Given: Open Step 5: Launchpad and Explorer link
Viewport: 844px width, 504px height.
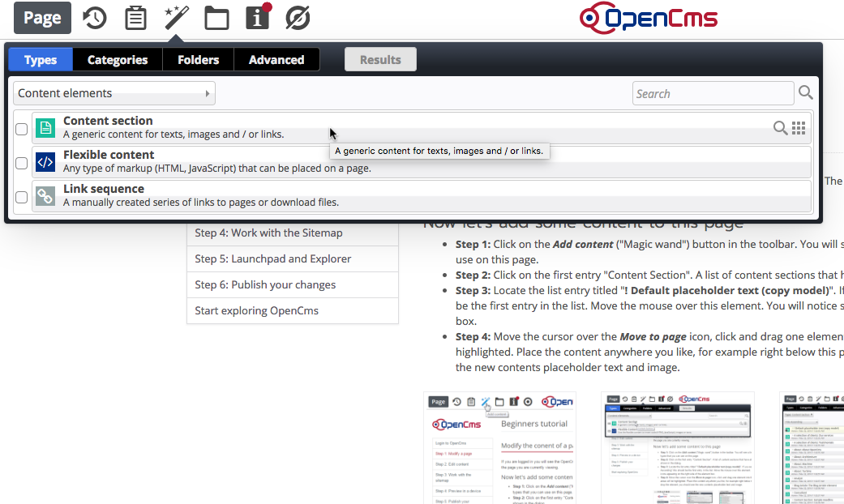Looking at the screenshot, I should point(273,259).
